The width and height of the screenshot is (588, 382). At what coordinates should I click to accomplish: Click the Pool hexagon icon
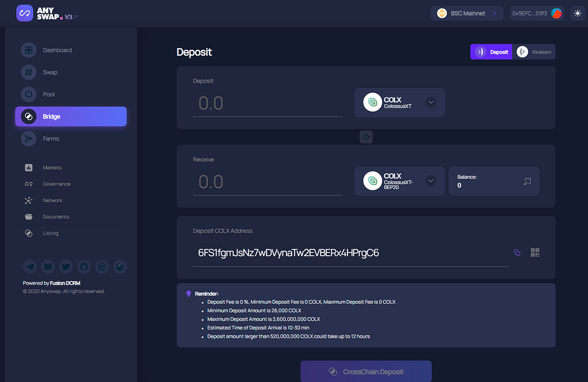click(29, 95)
